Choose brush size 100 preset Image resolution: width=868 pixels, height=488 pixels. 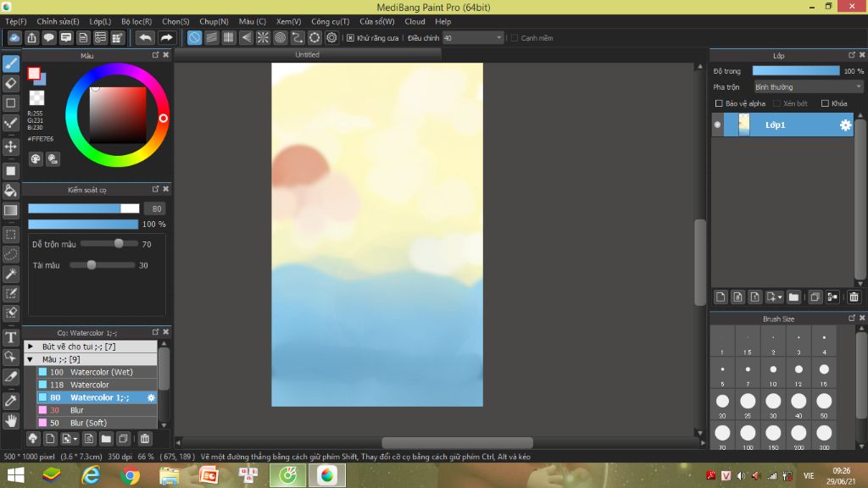(x=748, y=437)
